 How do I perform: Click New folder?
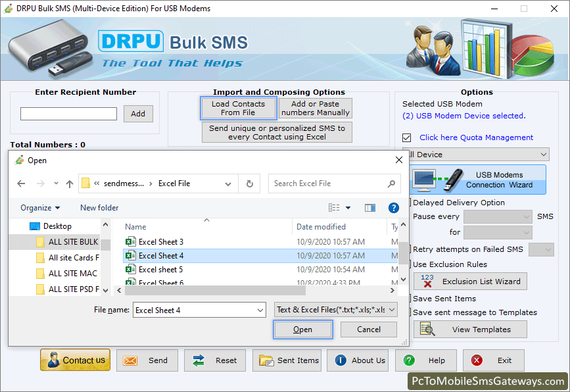tap(99, 208)
